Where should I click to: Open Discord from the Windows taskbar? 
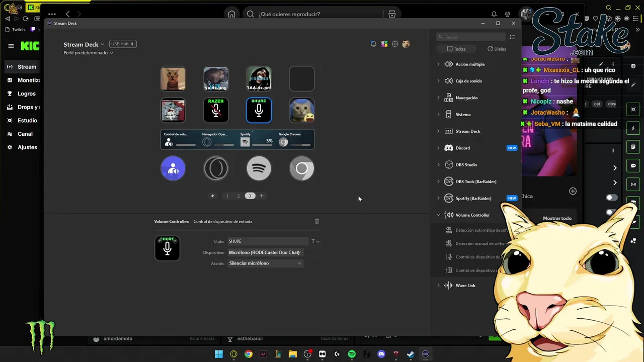381,354
